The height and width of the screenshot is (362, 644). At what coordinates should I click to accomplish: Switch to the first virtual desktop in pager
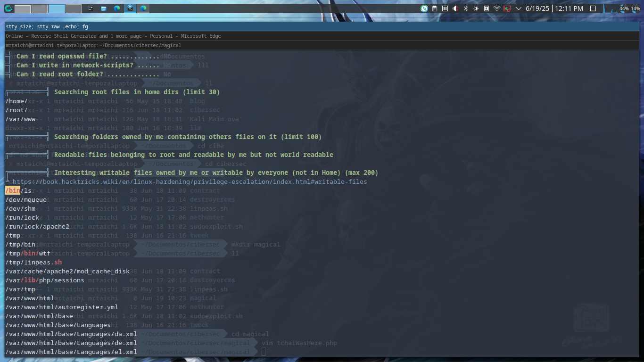(23, 8)
